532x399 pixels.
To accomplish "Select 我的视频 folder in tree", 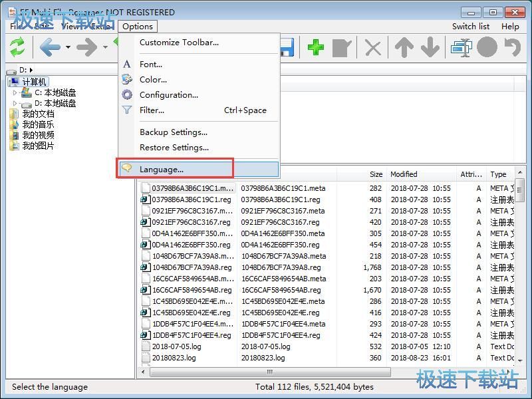I will pyautogui.click(x=38, y=135).
